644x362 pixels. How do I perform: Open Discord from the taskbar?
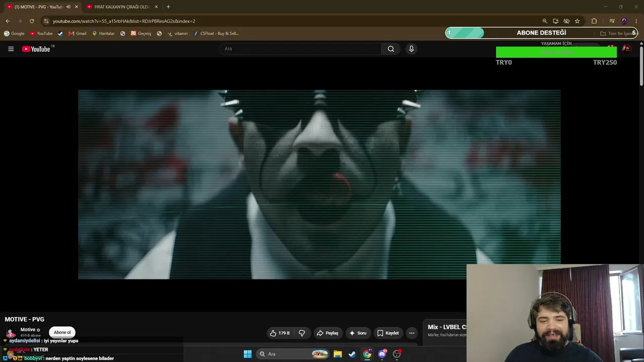point(382,354)
